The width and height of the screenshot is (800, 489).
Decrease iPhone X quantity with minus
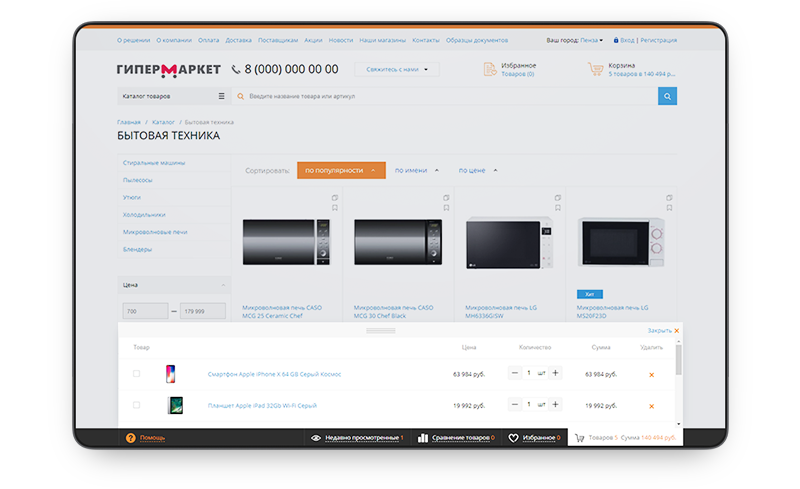[x=515, y=373]
